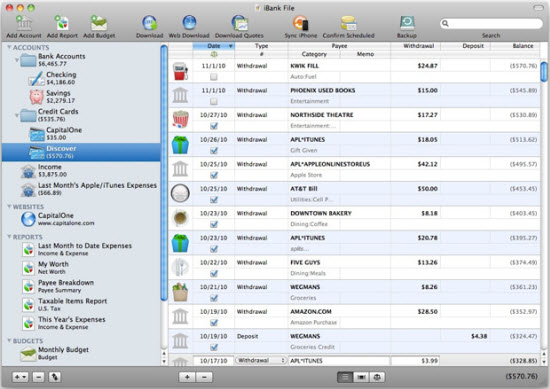Switch to the list register view button
This screenshot has width=550, height=389.
(x=345, y=377)
